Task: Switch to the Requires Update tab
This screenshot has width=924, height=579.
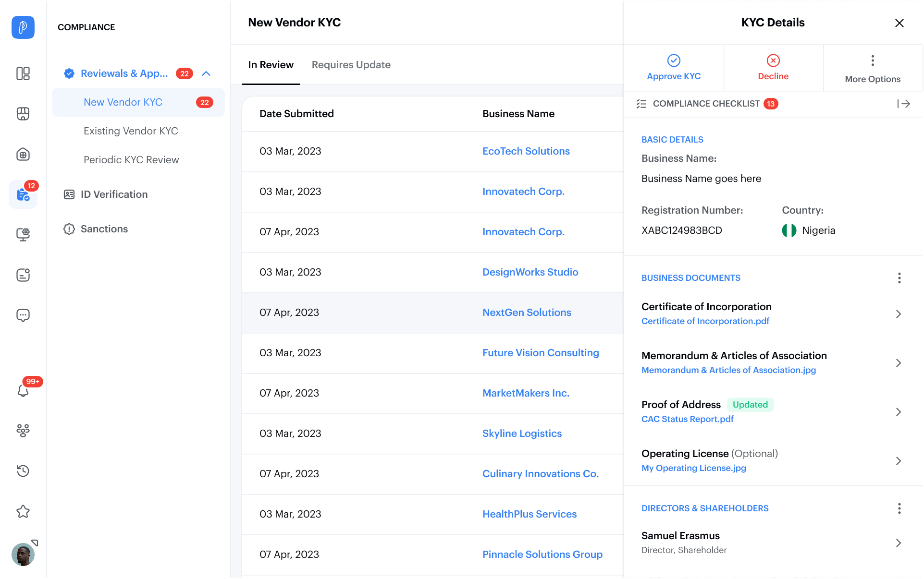Action: 351,65
